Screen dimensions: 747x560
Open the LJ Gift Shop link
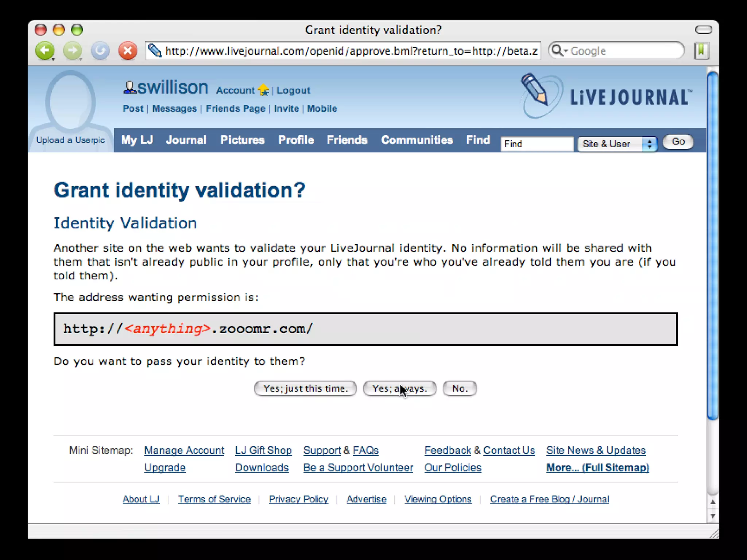point(263,451)
